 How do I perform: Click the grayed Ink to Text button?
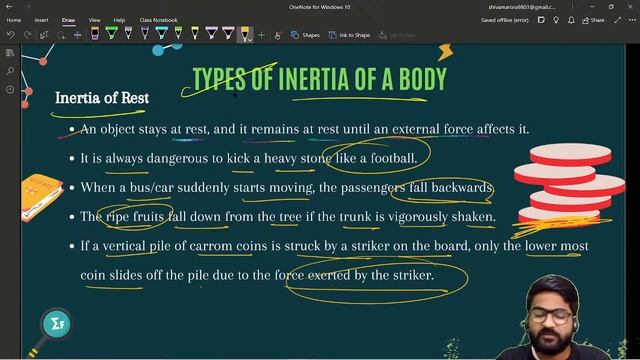point(396,36)
